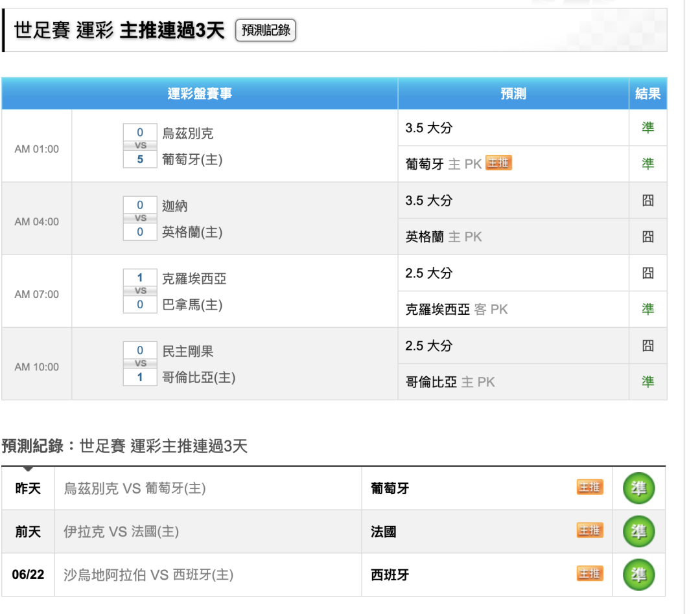
Task: Click team name 迦納
Action: click(x=174, y=206)
